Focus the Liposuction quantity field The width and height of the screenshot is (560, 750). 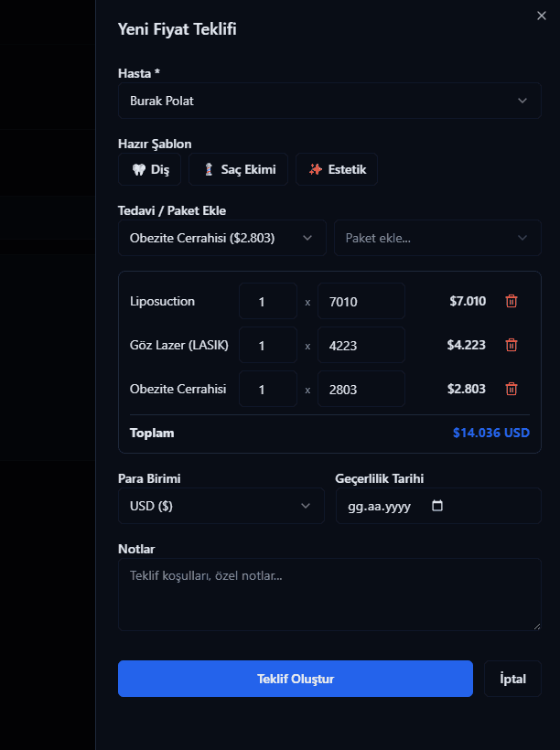click(x=268, y=301)
